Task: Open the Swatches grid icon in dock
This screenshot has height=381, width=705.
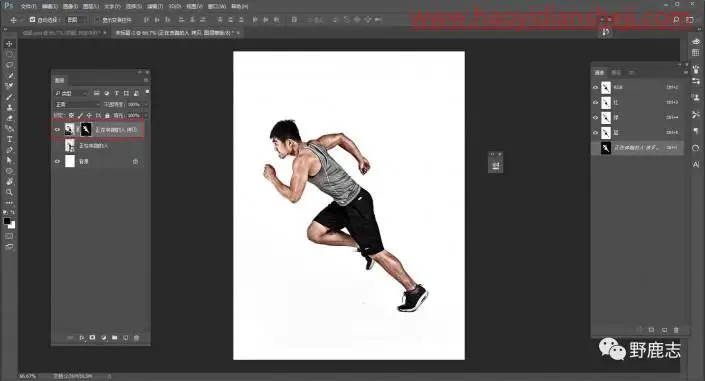Action: tap(696, 53)
